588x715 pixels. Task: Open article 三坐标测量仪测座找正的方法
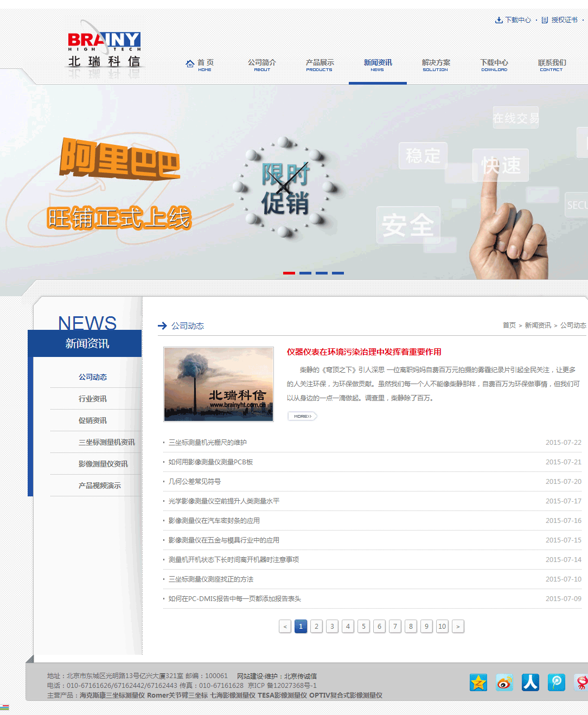(211, 579)
